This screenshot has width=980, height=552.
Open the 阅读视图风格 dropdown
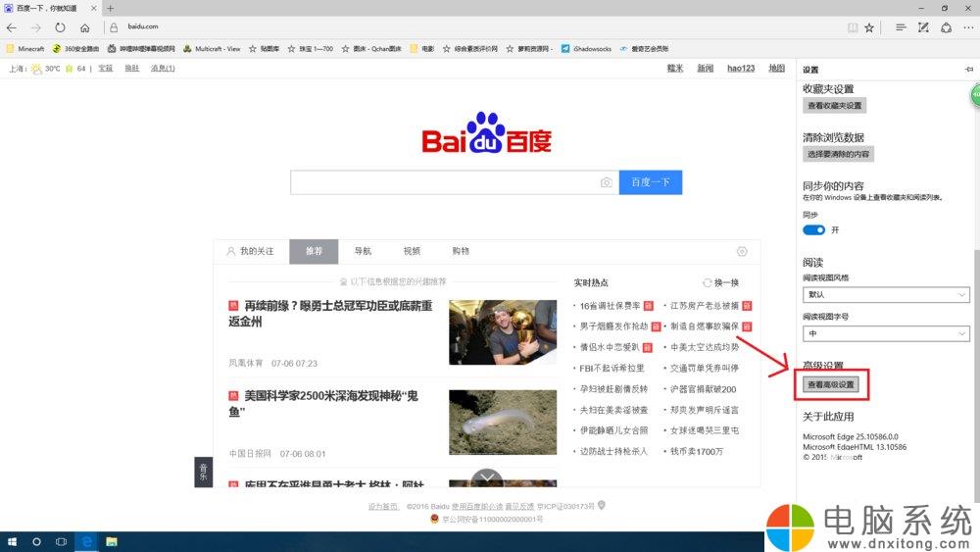pos(886,294)
